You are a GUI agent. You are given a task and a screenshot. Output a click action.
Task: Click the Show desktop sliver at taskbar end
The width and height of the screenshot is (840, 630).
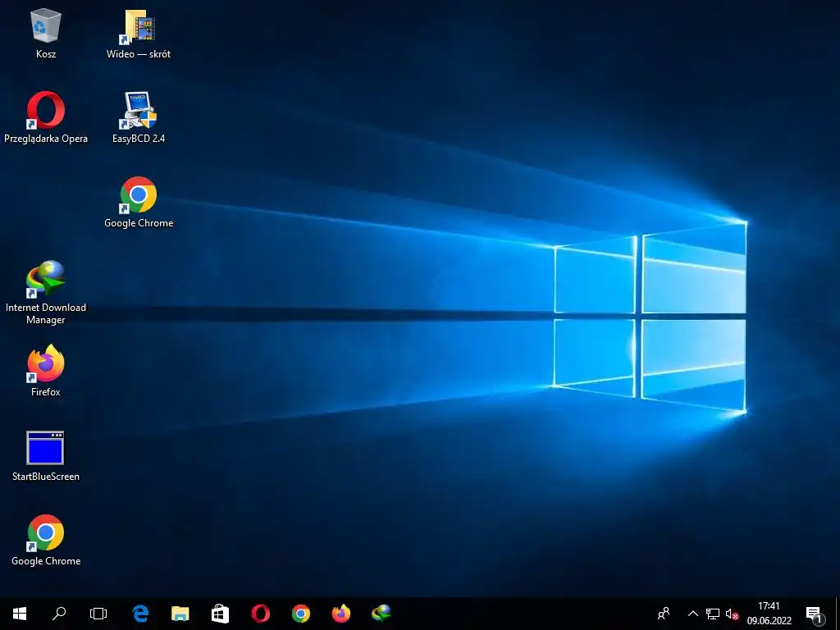pyautogui.click(x=838, y=614)
